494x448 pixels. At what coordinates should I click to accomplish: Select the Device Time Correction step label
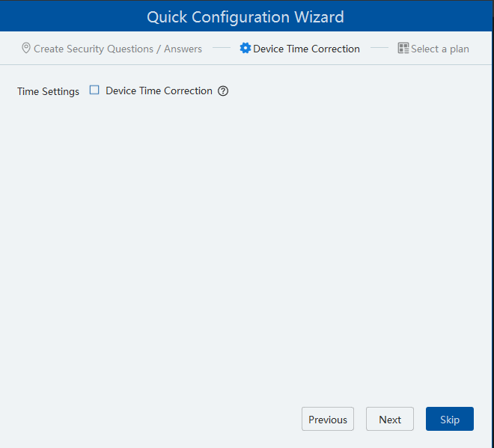(x=306, y=49)
